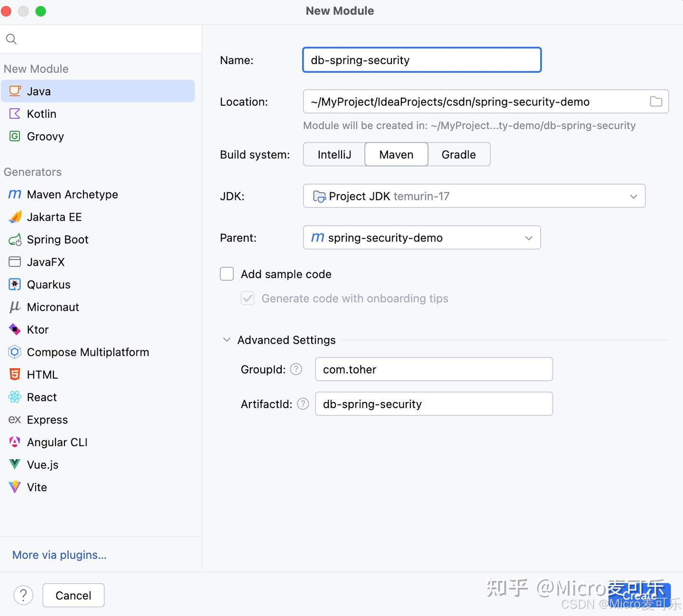Click the Spring Boot generator icon
Screen dimensions: 683x616
(x=15, y=240)
